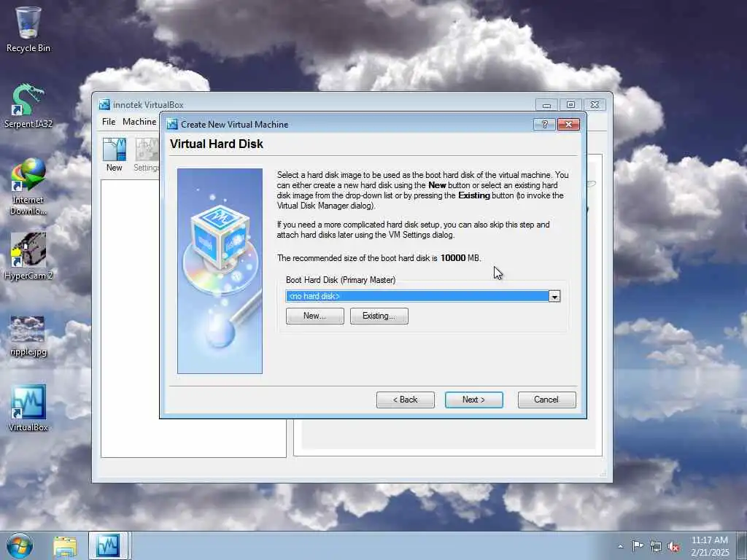
Task: Click the help question mark button in the wizard title bar
Action: point(545,124)
